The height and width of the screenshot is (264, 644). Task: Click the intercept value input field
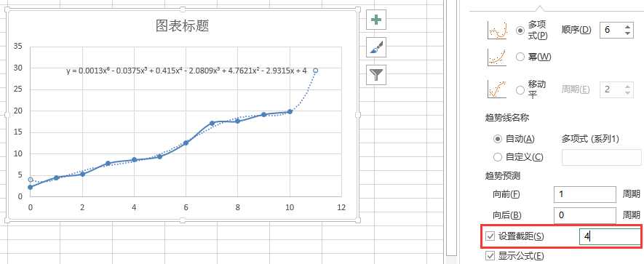pos(610,237)
